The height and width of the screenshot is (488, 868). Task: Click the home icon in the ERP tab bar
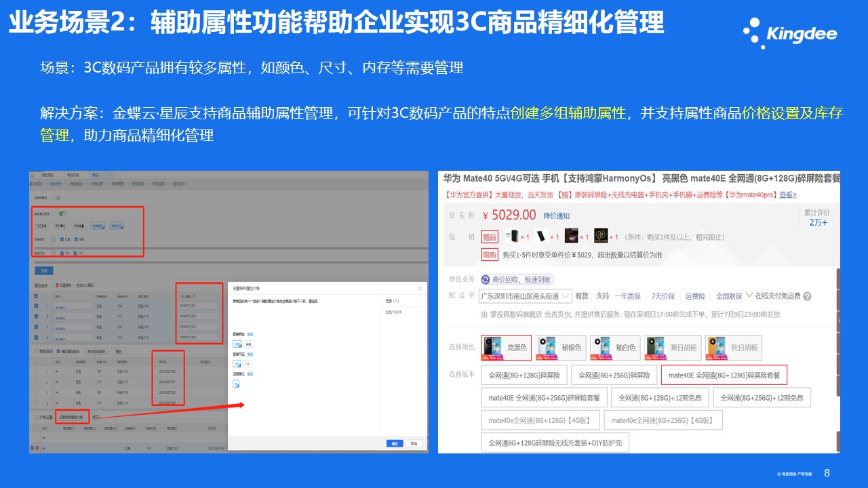[x=33, y=175]
